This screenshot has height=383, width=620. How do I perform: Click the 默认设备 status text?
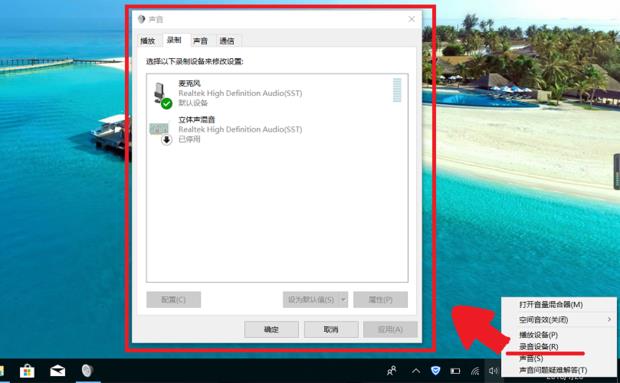click(193, 103)
